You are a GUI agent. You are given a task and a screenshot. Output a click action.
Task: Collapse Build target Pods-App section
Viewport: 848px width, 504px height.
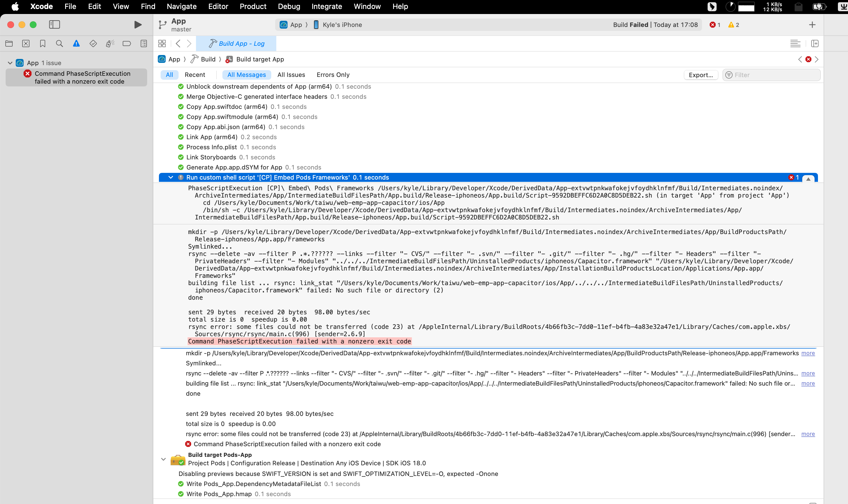point(163,459)
